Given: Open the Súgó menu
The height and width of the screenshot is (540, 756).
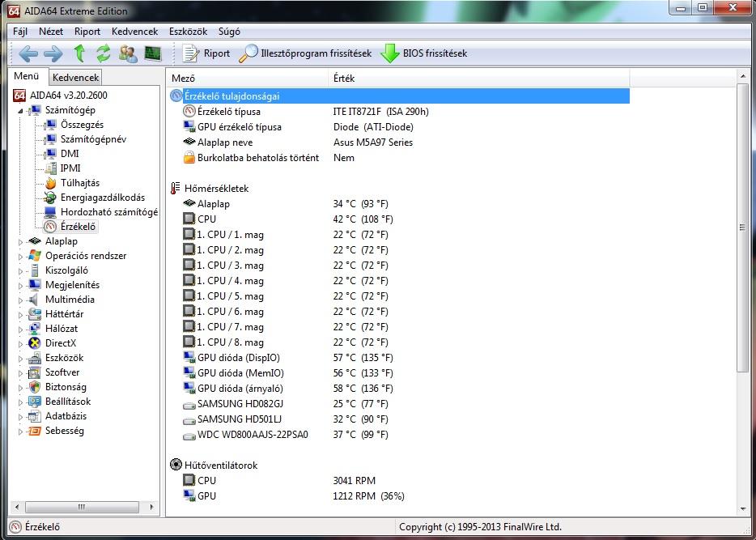Looking at the screenshot, I should click(x=229, y=32).
